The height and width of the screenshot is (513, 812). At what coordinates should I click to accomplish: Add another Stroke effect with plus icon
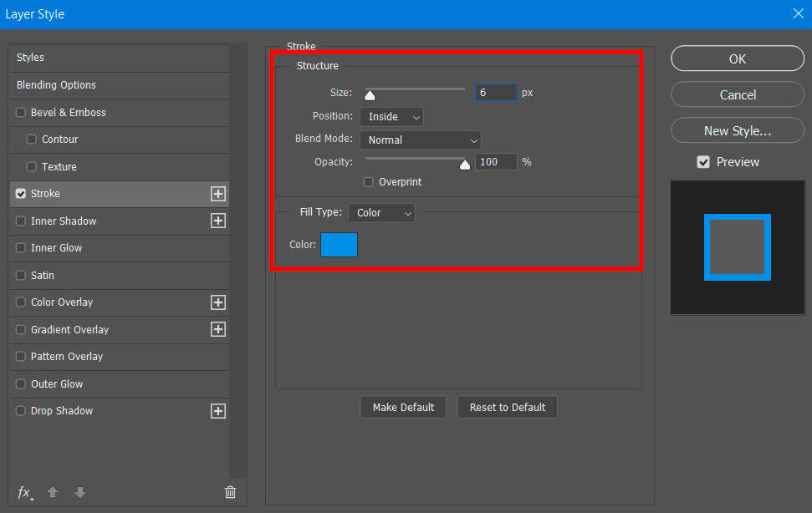[x=218, y=194]
